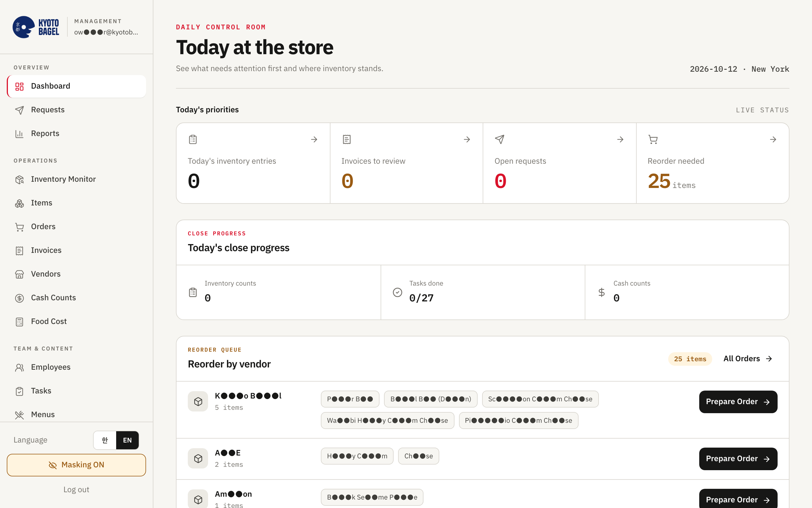Viewport: 812px width, 508px height.
Task: Click the Cash Counts dollar coin icon
Action: click(19, 298)
